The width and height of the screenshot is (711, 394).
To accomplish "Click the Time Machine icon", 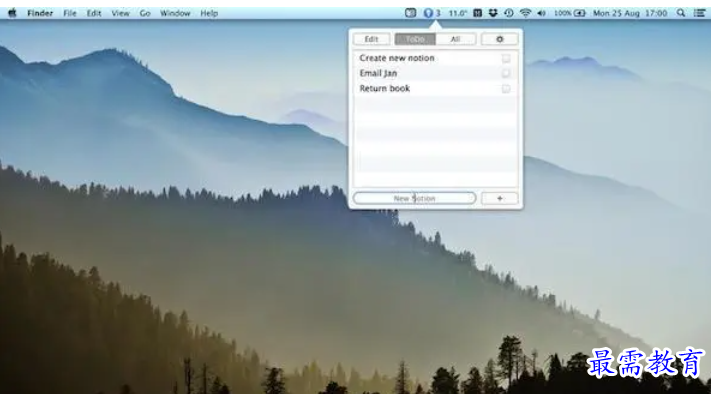I will click(x=509, y=13).
